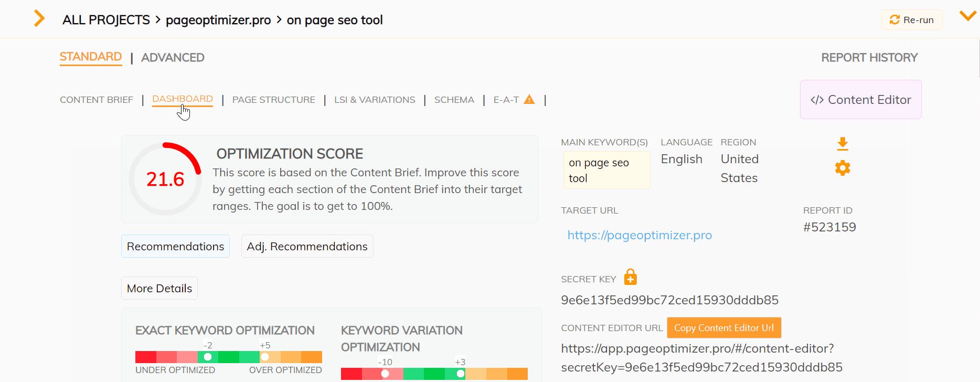980x382 pixels.
Task: Click the -2 marker on exact keyword bar
Action: [x=208, y=357]
